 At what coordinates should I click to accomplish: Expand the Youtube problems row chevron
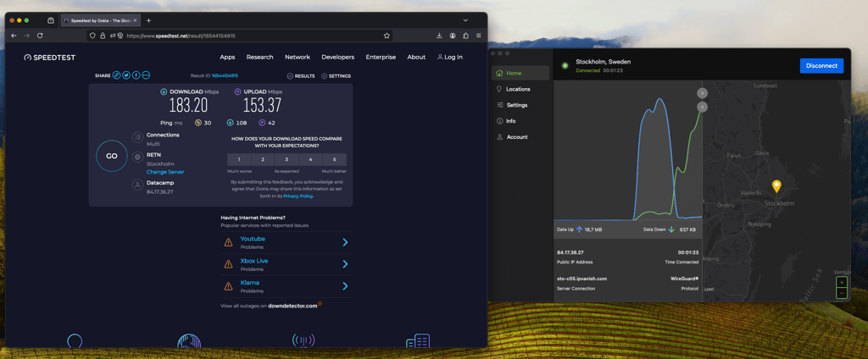[345, 242]
